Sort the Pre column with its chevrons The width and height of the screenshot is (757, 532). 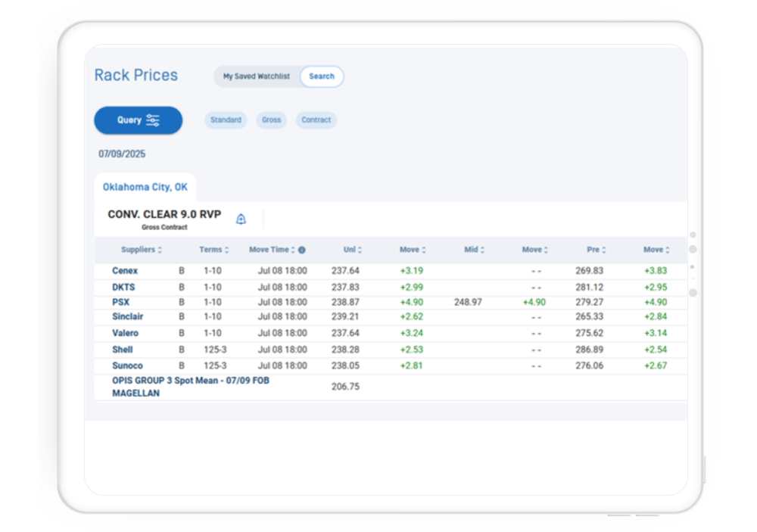point(605,250)
